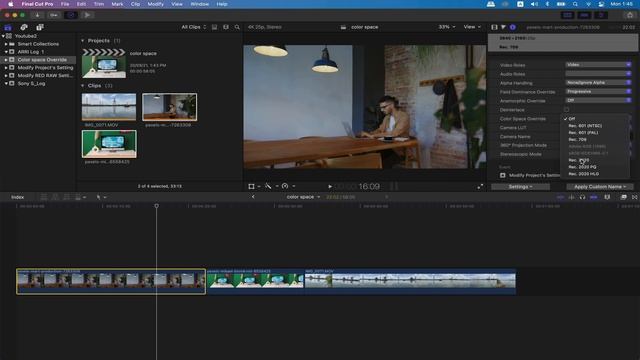Show the Libraries sidebar icon
This screenshot has height=360, width=640.
pyautogui.click(x=8, y=27)
